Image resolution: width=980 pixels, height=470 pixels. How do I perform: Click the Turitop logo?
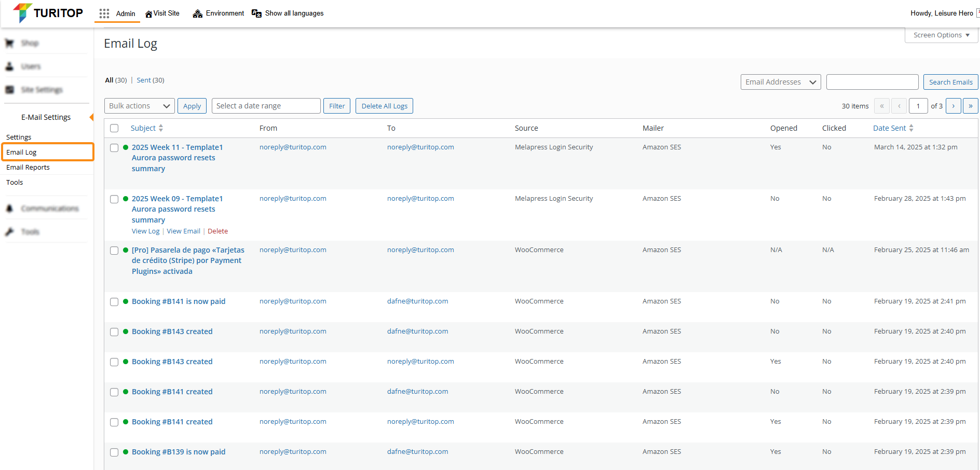pos(48,13)
